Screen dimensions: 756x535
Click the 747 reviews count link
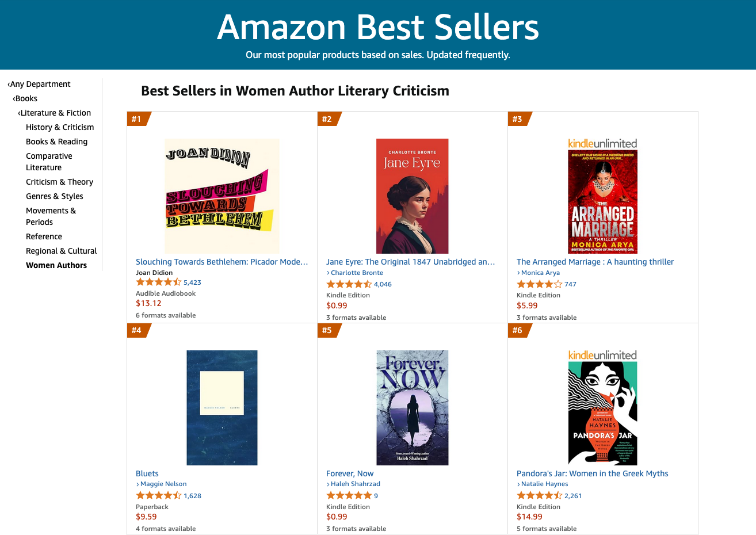570,284
